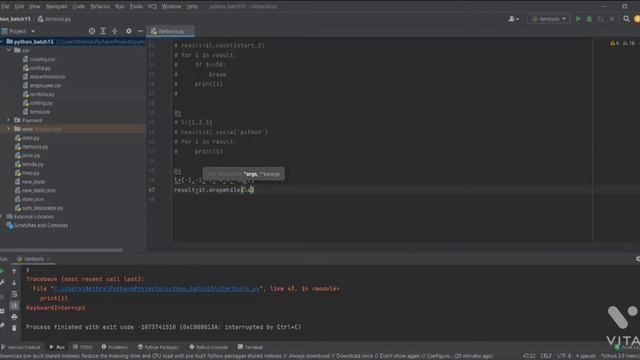Open the Refactor menu
The height and width of the screenshot is (360, 640).
pyautogui.click(x=100, y=7)
